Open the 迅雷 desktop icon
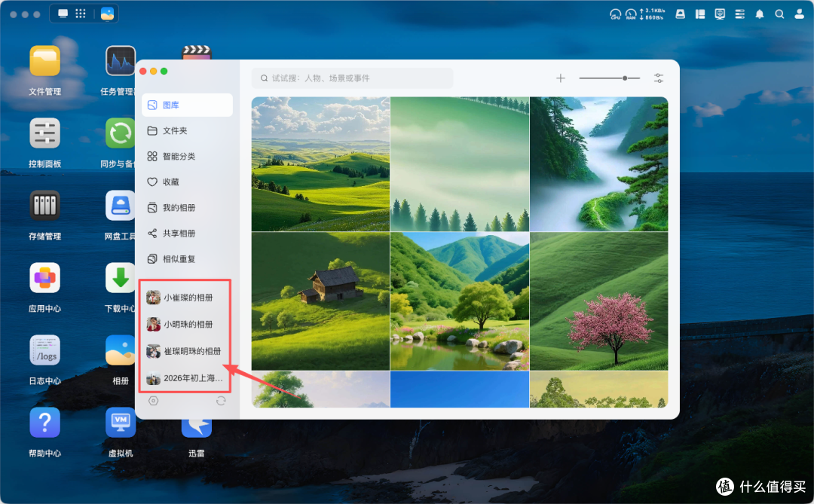This screenshot has width=814, height=504. [x=196, y=429]
